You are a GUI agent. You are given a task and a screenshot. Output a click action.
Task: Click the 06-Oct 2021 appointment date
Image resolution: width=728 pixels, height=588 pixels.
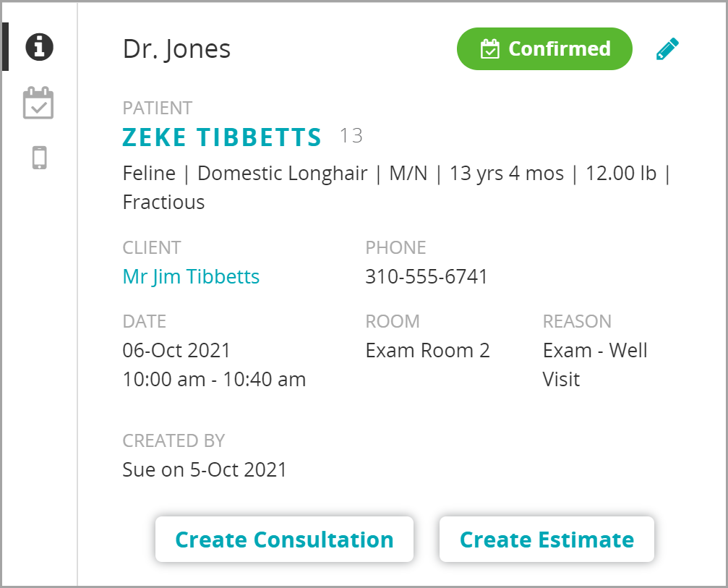176,351
